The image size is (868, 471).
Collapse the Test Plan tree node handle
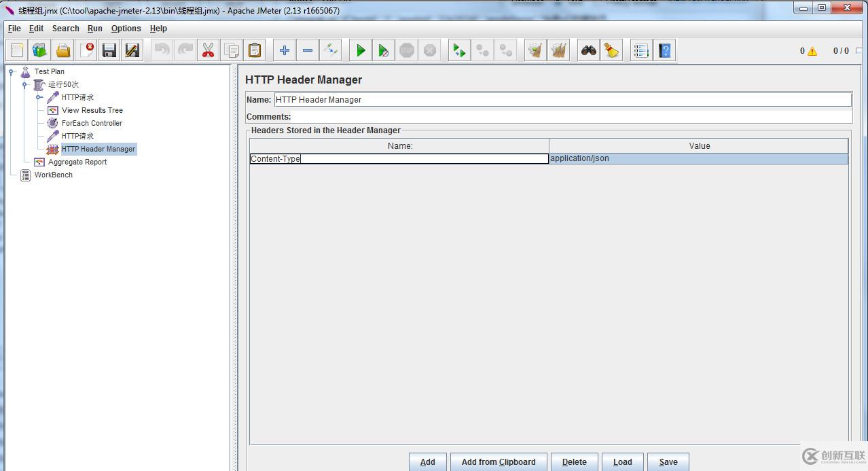coord(12,71)
